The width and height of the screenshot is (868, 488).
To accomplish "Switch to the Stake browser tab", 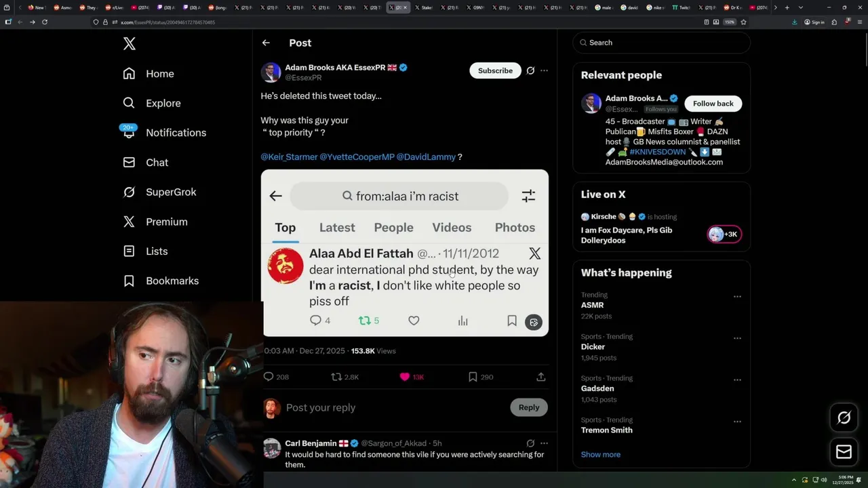I will (x=424, y=7).
